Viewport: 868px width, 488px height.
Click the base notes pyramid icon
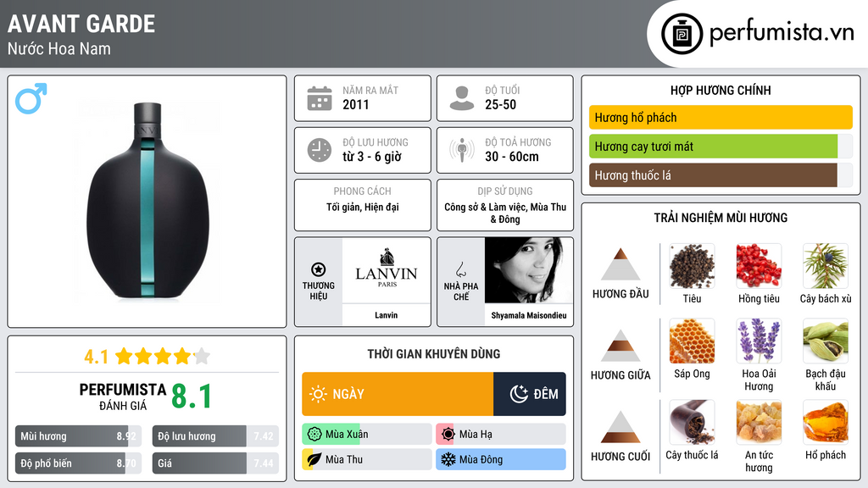620,427
